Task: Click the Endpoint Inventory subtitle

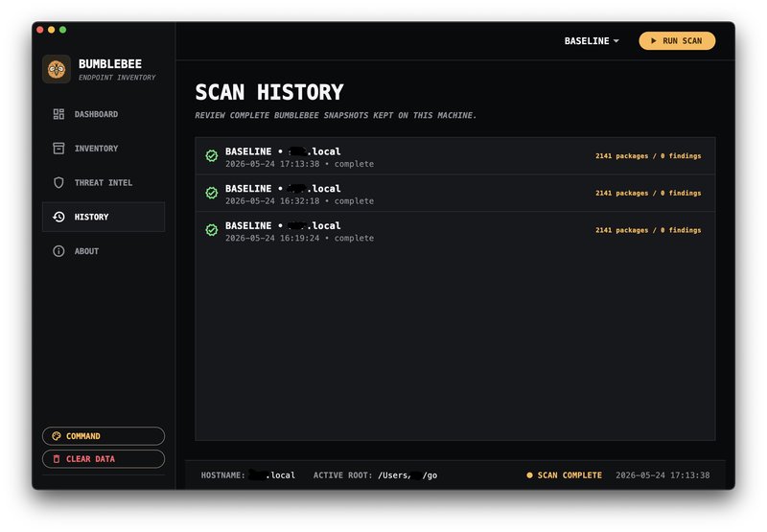Action: tap(117, 78)
